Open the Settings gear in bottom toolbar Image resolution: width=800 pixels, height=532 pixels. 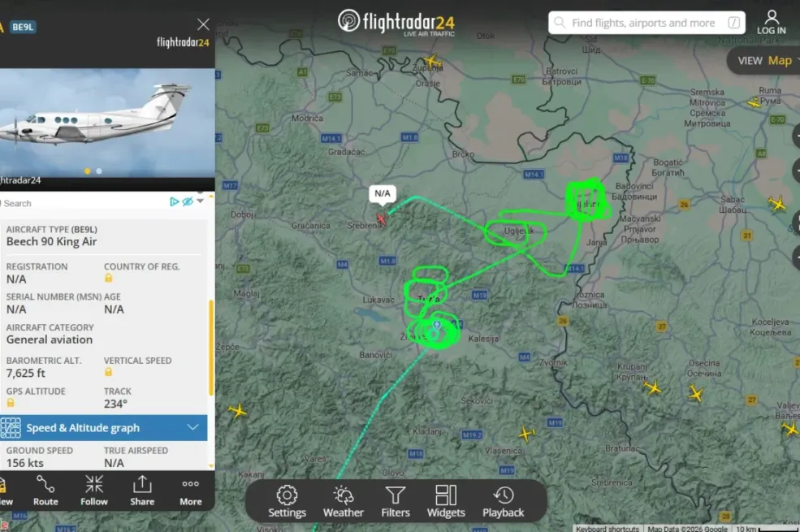[x=287, y=501]
